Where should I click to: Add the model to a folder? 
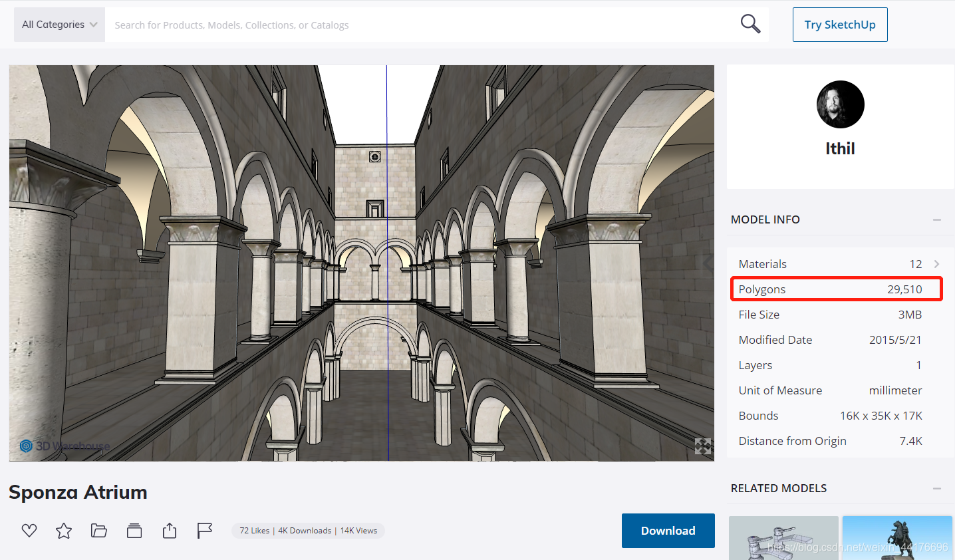click(x=99, y=530)
